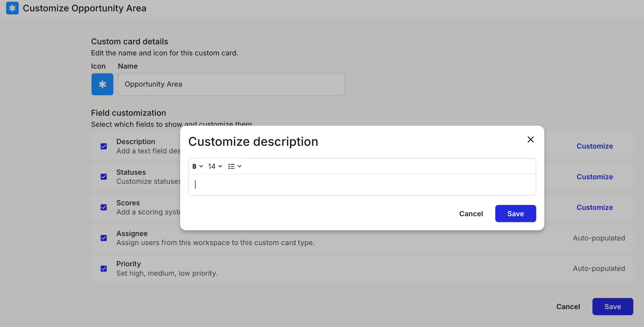Disable the Scores field checkbox
This screenshot has width=644, height=327.
(104, 207)
